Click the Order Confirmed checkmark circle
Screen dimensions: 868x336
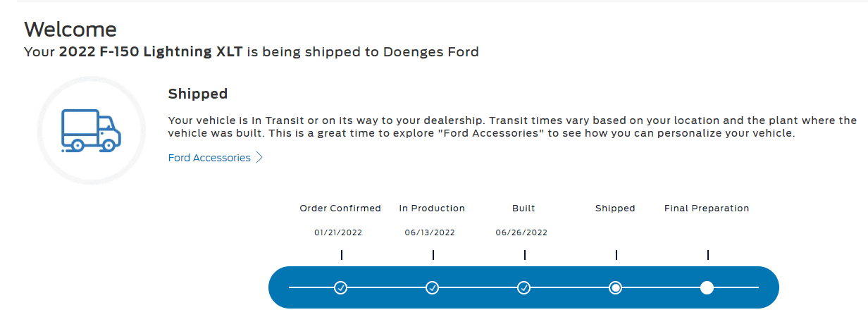click(341, 287)
